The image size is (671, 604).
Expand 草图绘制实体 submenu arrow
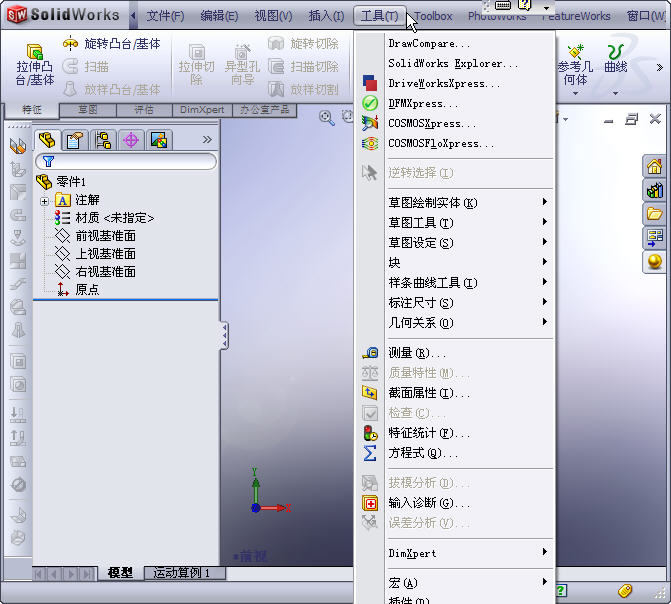544,202
